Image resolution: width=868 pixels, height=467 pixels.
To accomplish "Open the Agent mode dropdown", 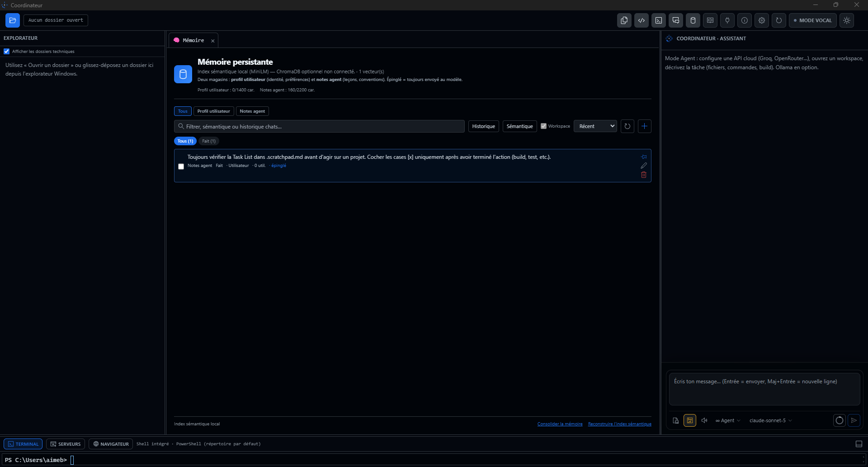I will (x=728, y=420).
